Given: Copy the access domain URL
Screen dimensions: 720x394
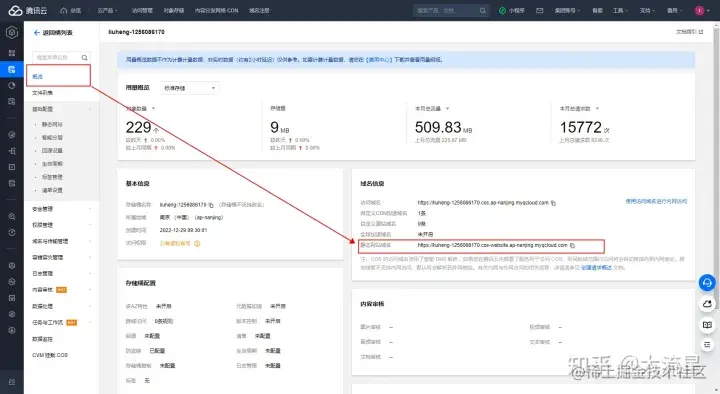Looking at the screenshot, I should pyautogui.click(x=553, y=203).
